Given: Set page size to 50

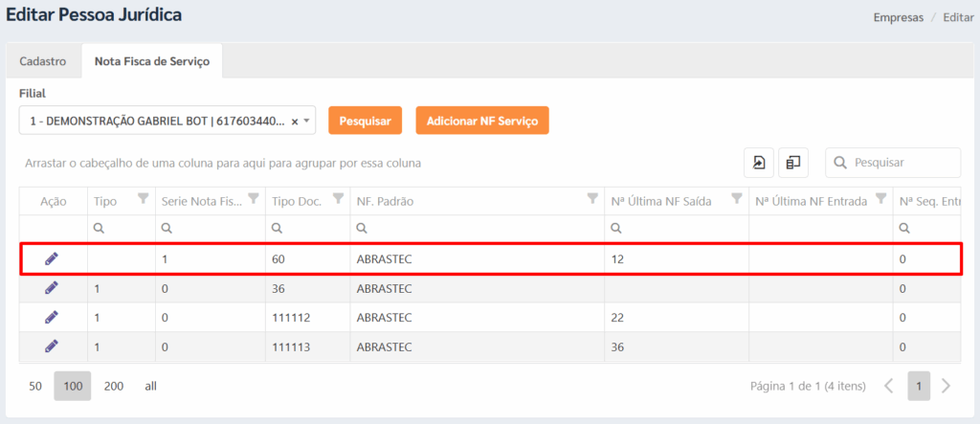Looking at the screenshot, I should coord(35,386).
